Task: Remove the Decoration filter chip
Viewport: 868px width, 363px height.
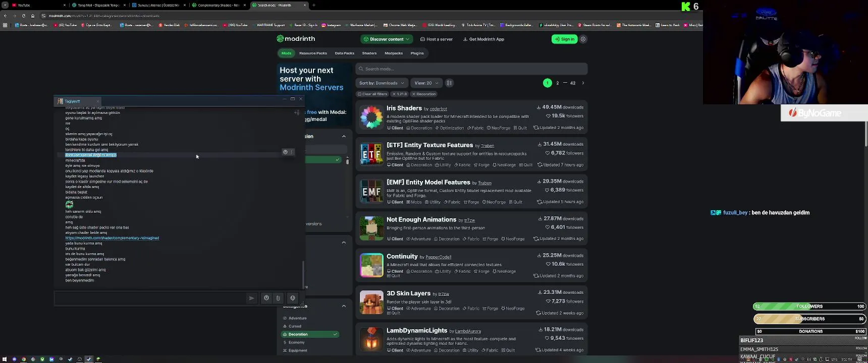Action: (x=424, y=94)
